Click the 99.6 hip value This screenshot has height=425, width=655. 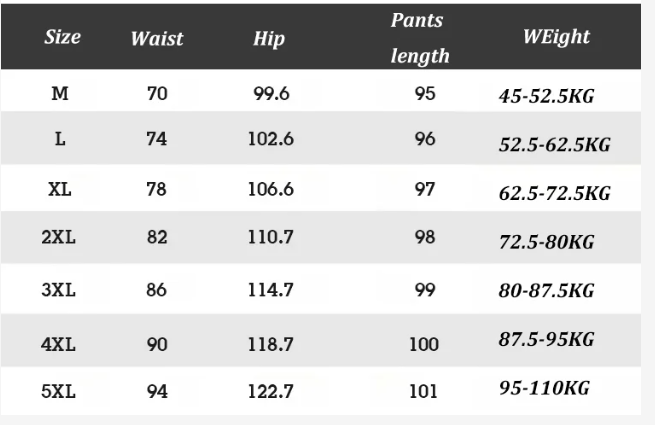click(x=272, y=94)
